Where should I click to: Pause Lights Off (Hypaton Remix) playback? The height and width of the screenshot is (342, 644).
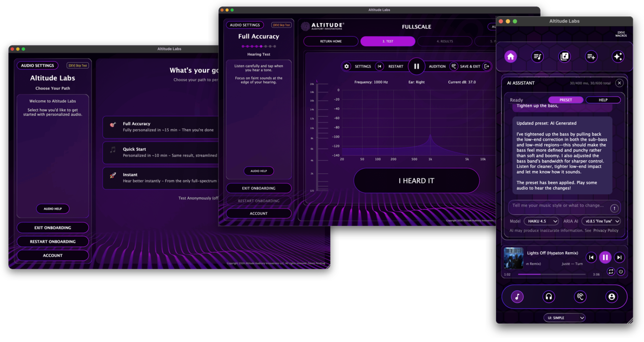pyautogui.click(x=605, y=257)
